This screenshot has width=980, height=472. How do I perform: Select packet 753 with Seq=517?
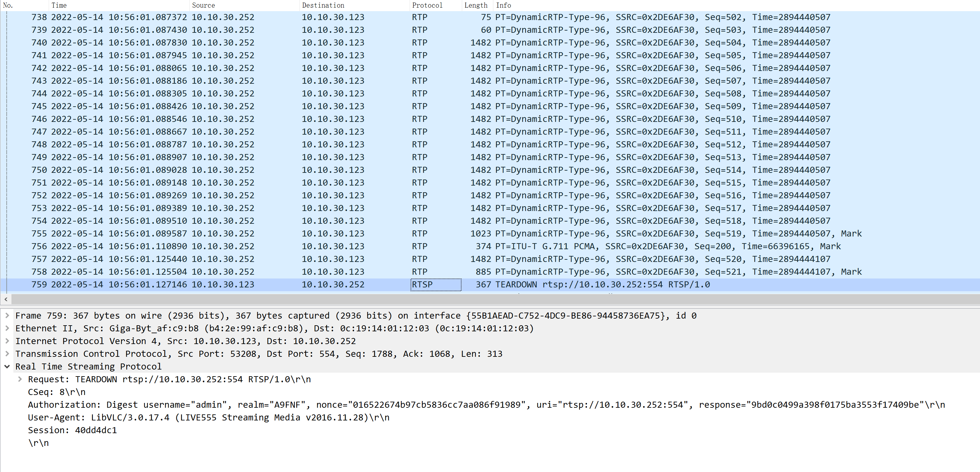pyautogui.click(x=490, y=208)
